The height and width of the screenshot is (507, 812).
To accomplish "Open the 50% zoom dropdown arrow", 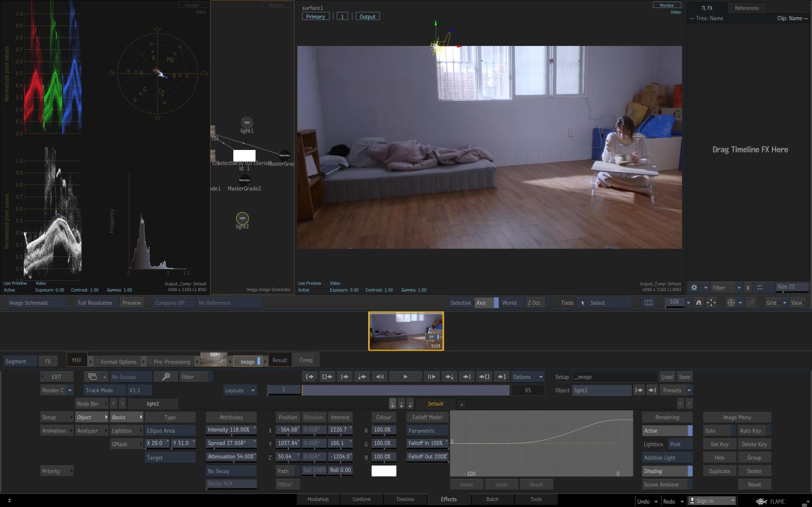I will (x=688, y=303).
